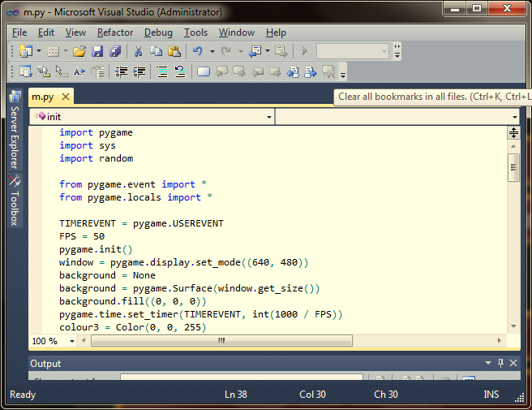The width and height of the screenshot is (532, 410).
Task: Click the Increase Line Indent icon
Action: click(139, 71)
